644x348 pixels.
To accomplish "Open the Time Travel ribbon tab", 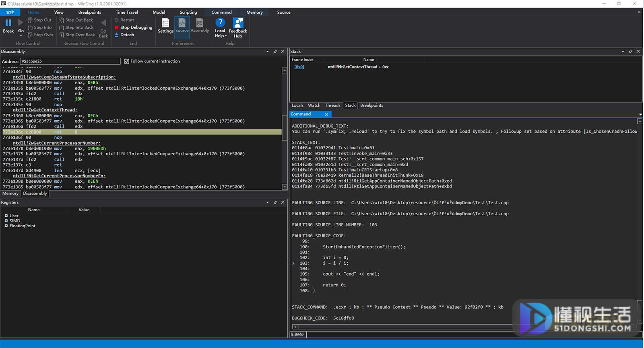I will 127,12.
